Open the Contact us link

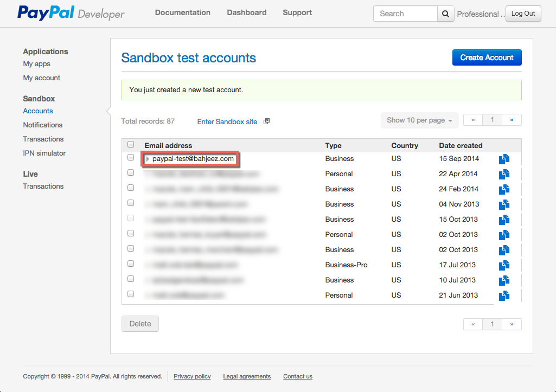tap(298, 376)
